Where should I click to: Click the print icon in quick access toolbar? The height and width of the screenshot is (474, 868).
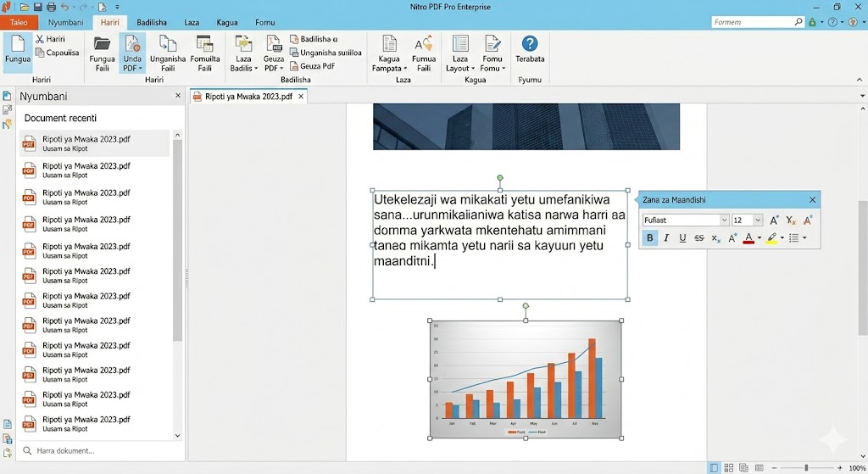(x=51, y=7)
